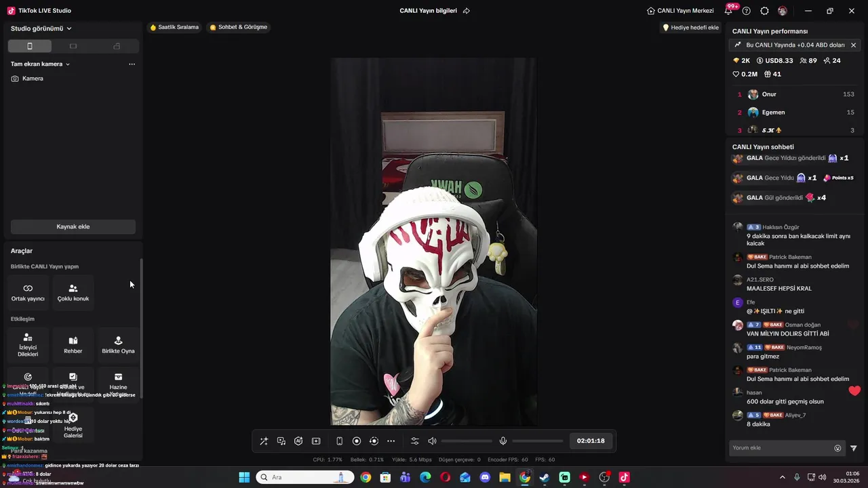The image size is (868, 488).
Task: Open the help question mark icon
Action: tap(747, 11)
